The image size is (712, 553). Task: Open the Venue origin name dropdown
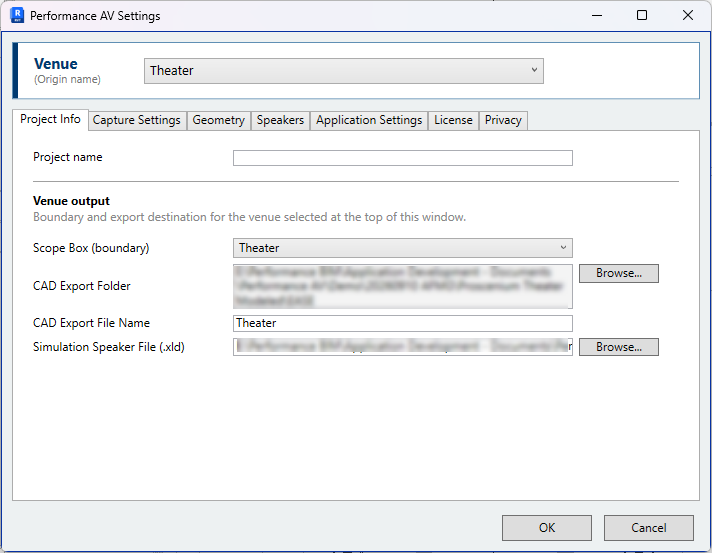pos(344,71)
